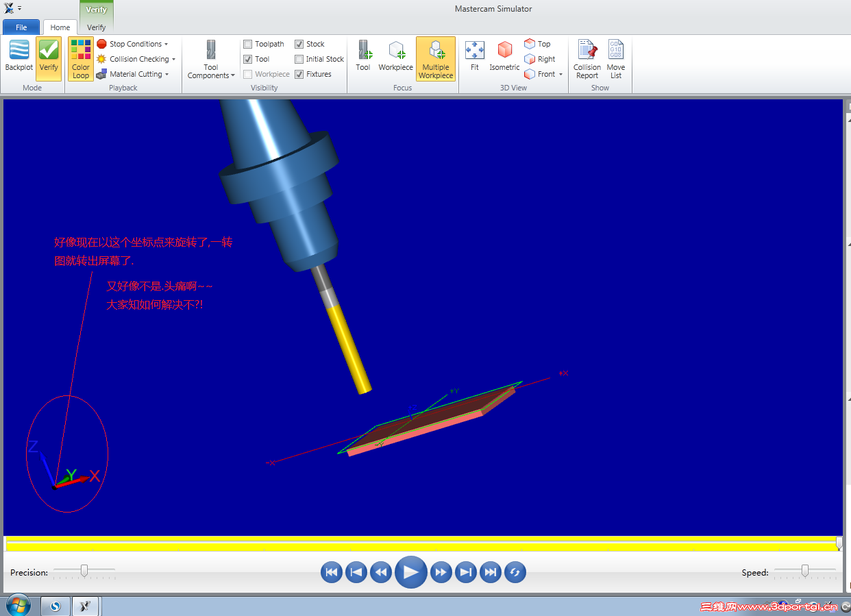Expand the Tool Components dropdown arrow
This screenshot has height=616, width=851.
tap(233, 75)
